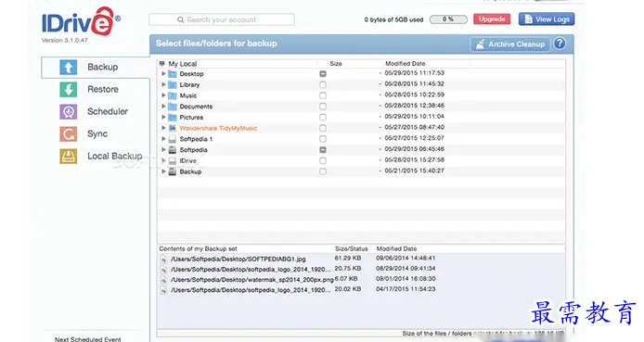Select the SOFTPEDIABG1.jpg backup entry
The height and width of the screenshot is (342, 644).
(x=361, y=259)
